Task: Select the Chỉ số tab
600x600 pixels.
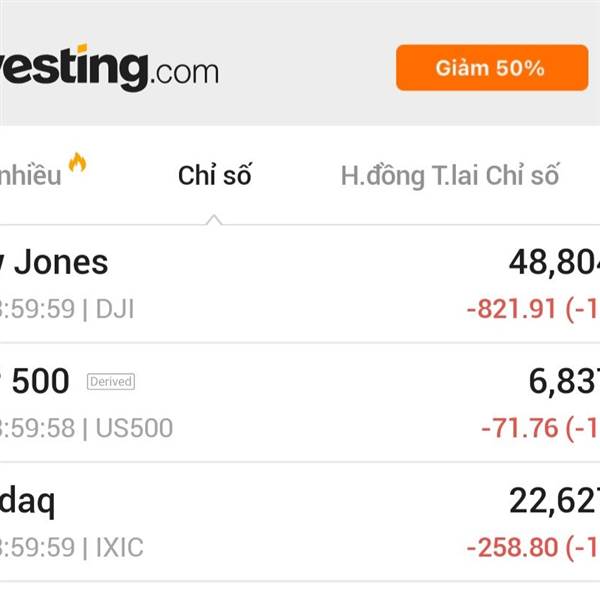Action: pos(214,176)
